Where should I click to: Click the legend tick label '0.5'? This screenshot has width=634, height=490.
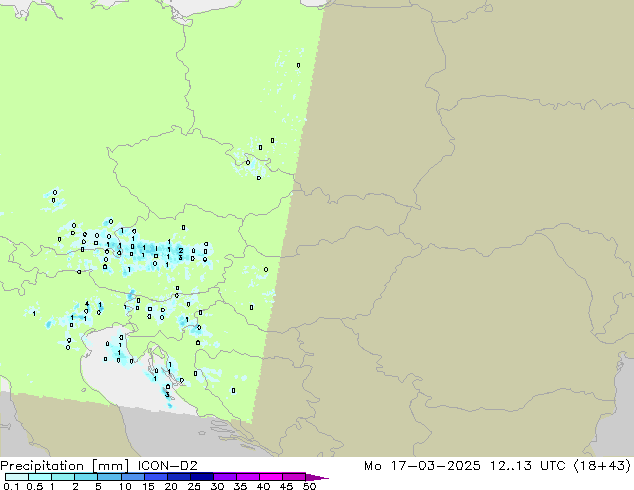[34, 486]
